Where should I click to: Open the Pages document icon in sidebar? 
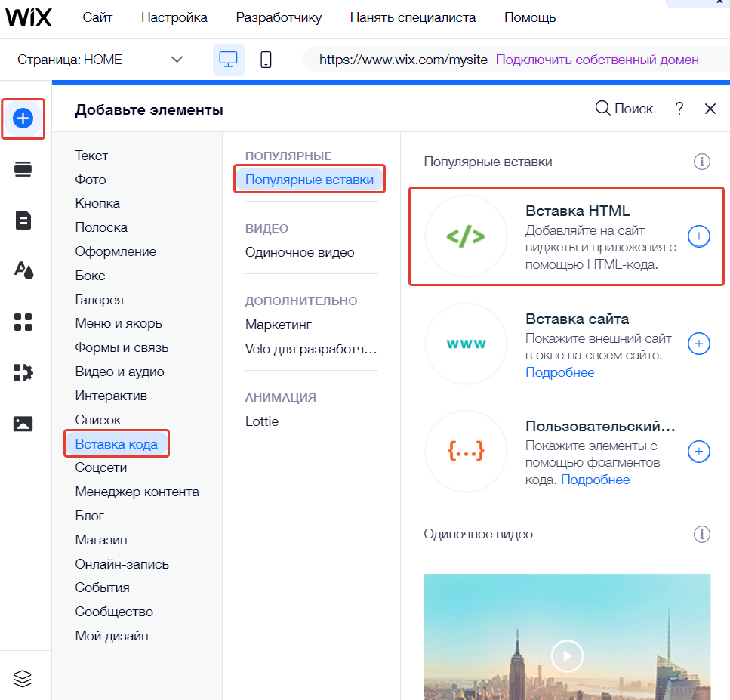23,220
